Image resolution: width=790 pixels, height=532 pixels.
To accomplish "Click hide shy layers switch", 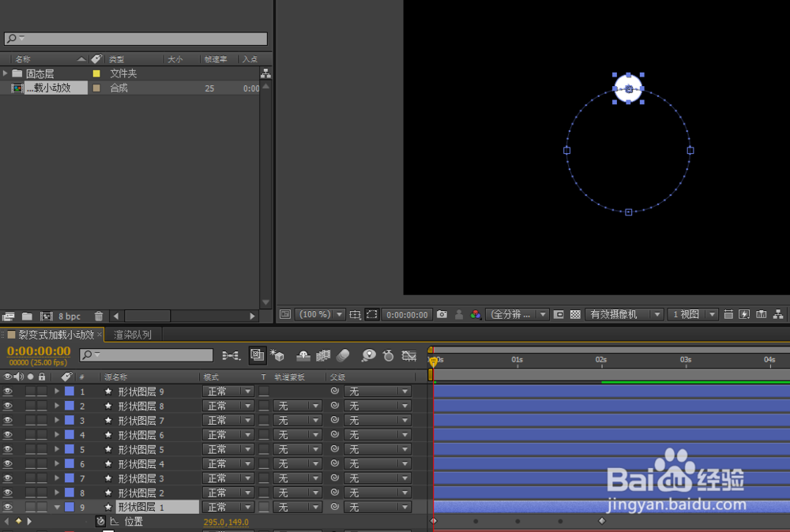I will 303,356.
